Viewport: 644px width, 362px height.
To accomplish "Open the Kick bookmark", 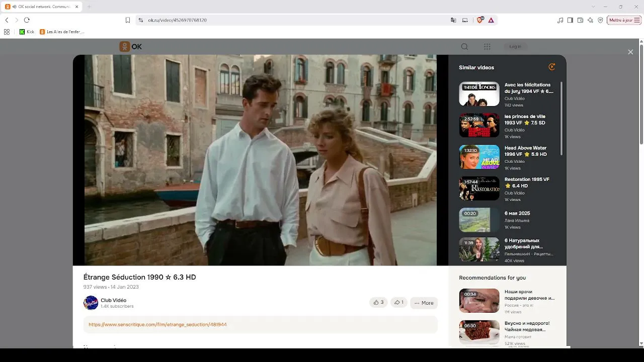I will (x=27, y=32).
